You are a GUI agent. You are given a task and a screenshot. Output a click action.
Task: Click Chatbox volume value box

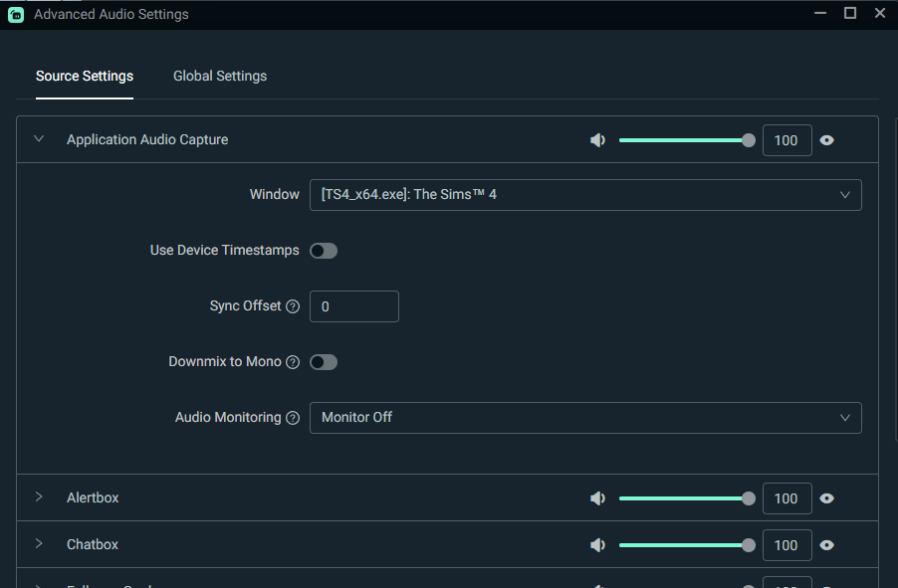coord(786,545)
